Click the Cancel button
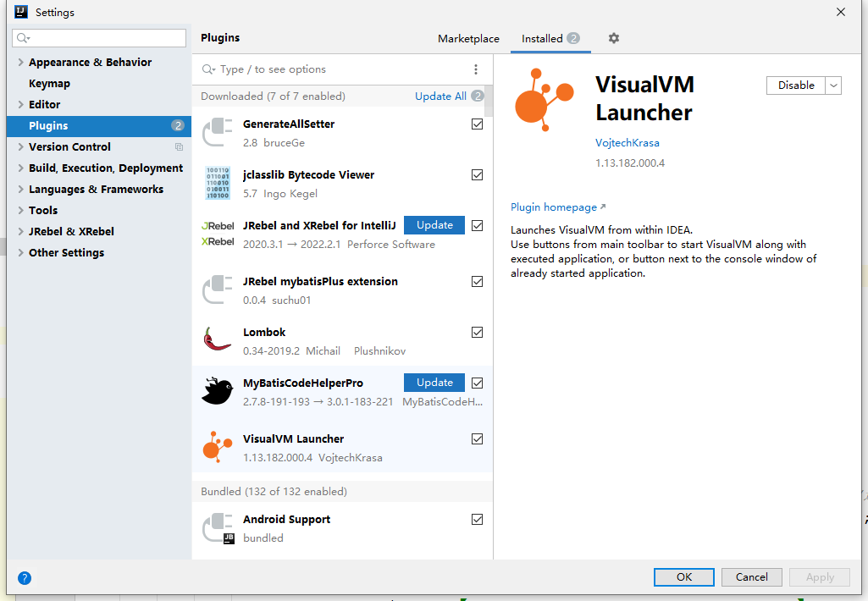This screenshot has height=601, width=868. [x=752, y=576]
